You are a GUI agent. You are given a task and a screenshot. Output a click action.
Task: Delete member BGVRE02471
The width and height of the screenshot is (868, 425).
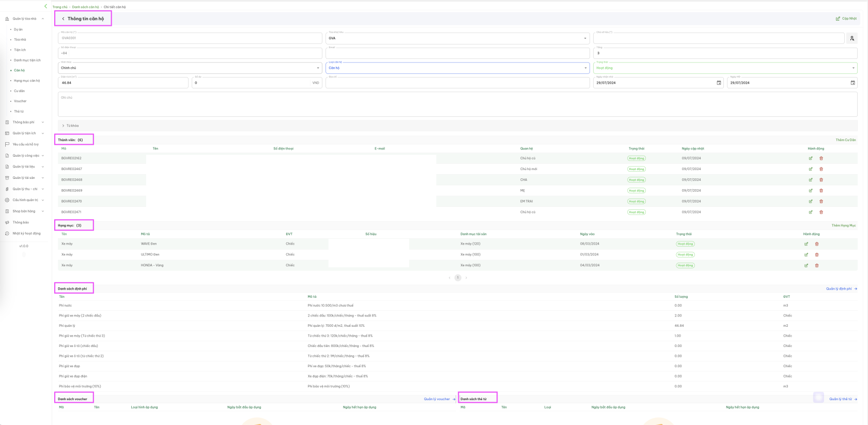pyautogui.click(x=821, y=212)
